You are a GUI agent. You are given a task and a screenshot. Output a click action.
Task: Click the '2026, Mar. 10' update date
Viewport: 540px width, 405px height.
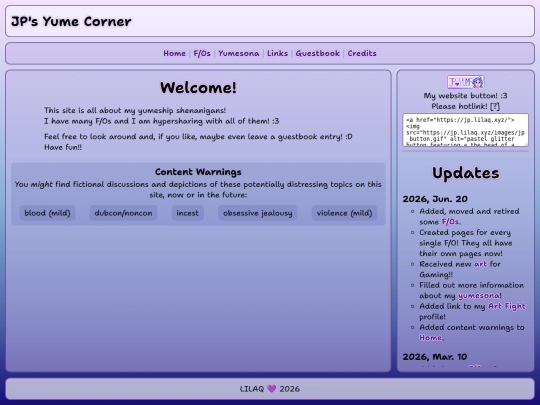point(435,357)
